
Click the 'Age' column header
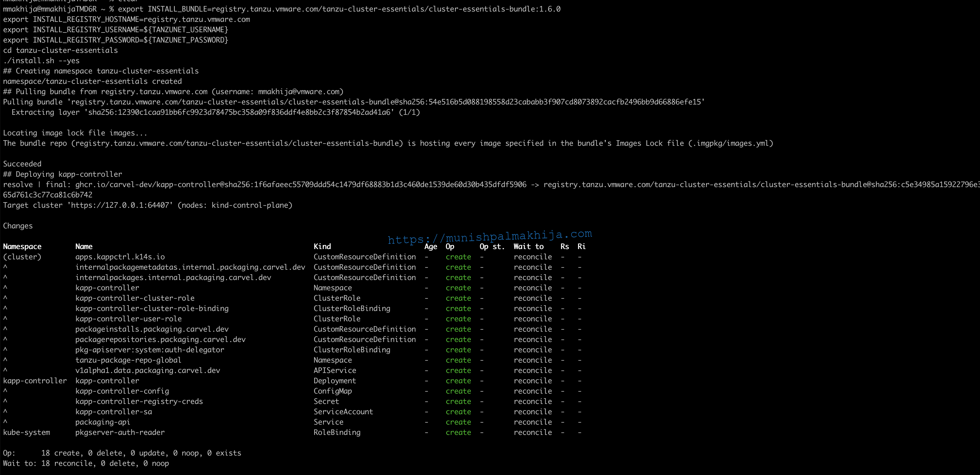431,246
